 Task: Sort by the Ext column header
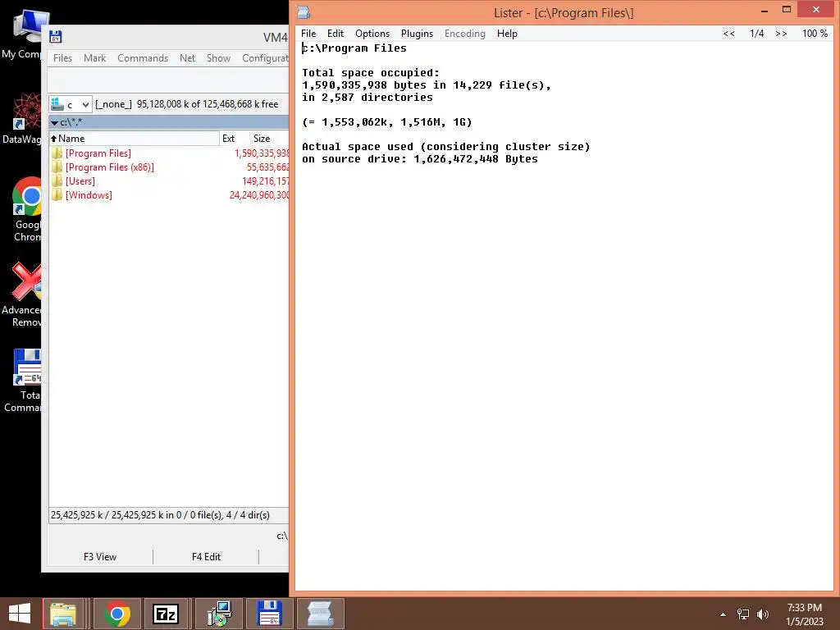tap(228, 138)
